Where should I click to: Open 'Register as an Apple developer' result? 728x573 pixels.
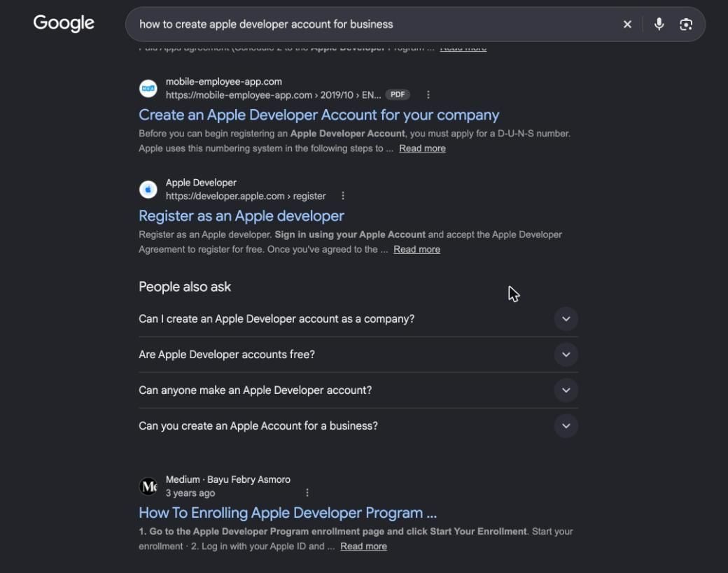(241, 216)
